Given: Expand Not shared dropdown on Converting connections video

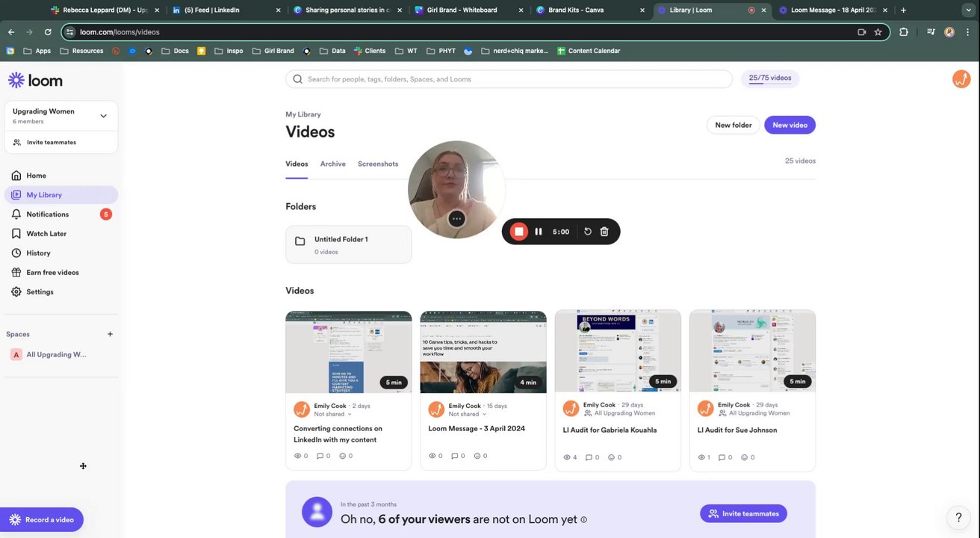Looking at the screenshot, I should click(x=332, y=414).
